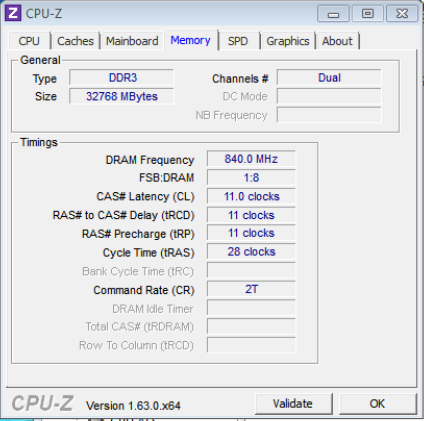
Task: Click the OK button
Action: (377, 404)
